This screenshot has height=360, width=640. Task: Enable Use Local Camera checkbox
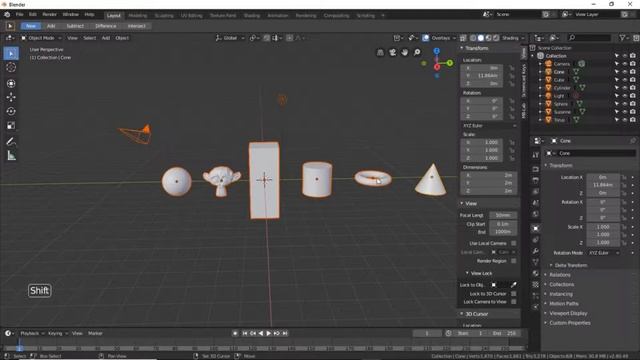[513, 243]
